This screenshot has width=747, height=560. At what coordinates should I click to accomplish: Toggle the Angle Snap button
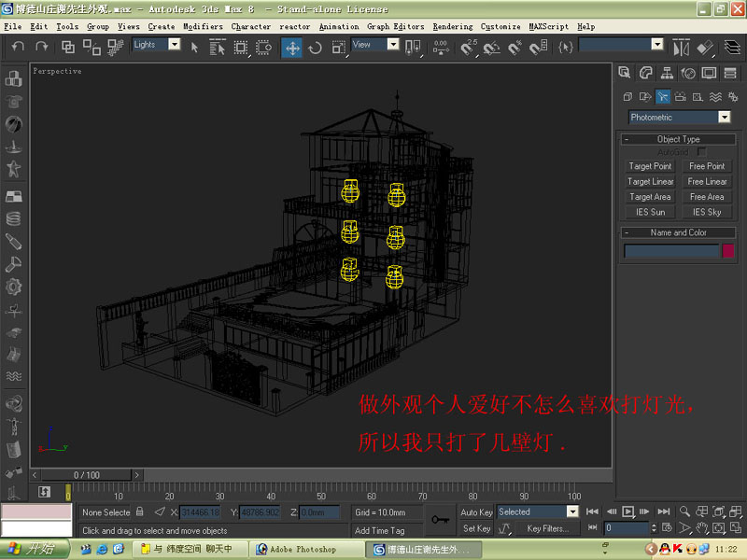pos(491,48)
